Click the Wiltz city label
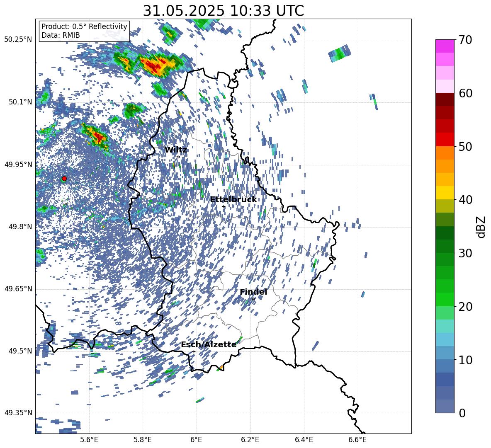The width and height of the screenshot is (491, 448). (x=176, y=150)
